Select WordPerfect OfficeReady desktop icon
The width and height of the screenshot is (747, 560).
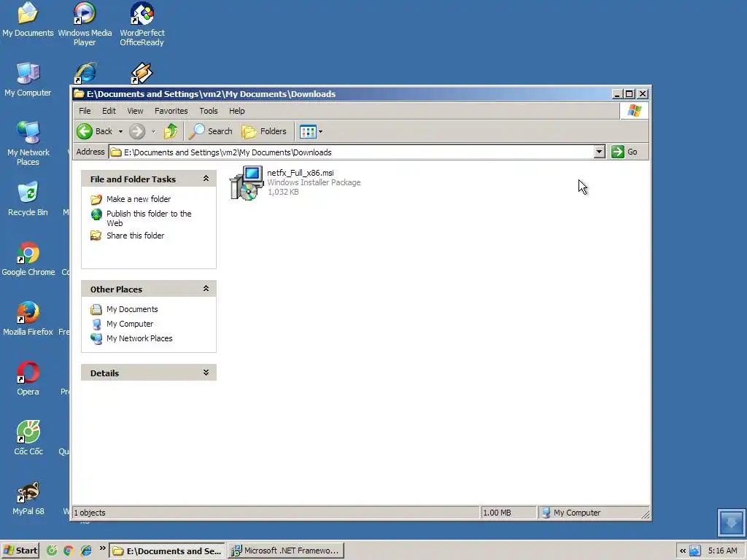click(x=142, y=24)
